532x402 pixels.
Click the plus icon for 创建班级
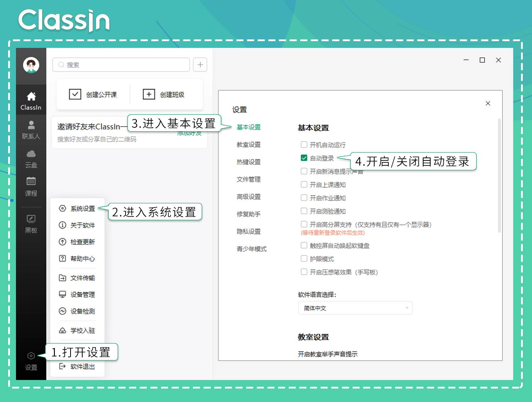[149, 94]
